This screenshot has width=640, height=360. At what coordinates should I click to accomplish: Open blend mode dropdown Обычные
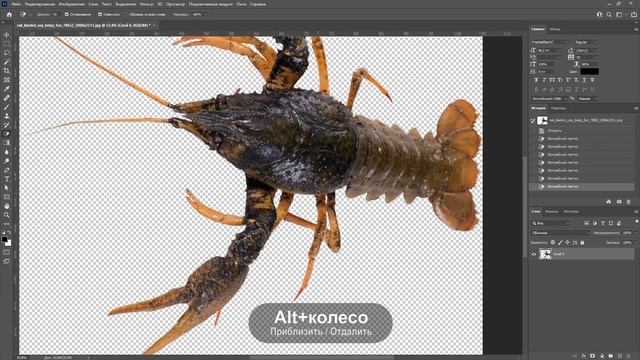560,233
